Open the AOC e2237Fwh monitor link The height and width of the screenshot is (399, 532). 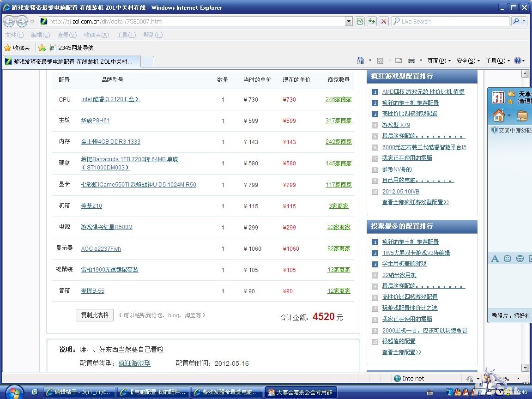pyautogui.click(x=101, y=249)
